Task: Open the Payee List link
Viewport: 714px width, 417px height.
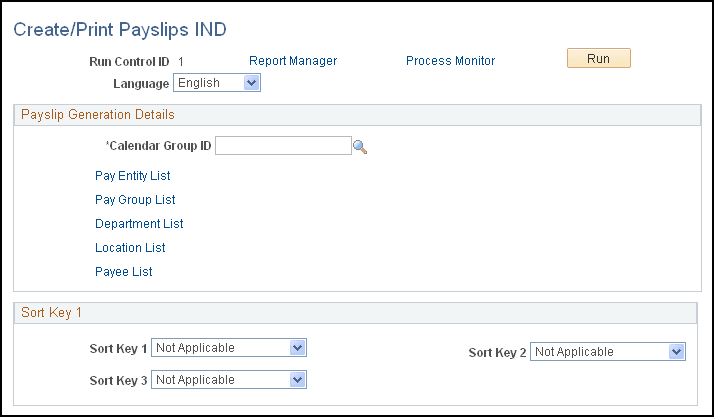Action: pyautogui.click(x=123, y=272)
